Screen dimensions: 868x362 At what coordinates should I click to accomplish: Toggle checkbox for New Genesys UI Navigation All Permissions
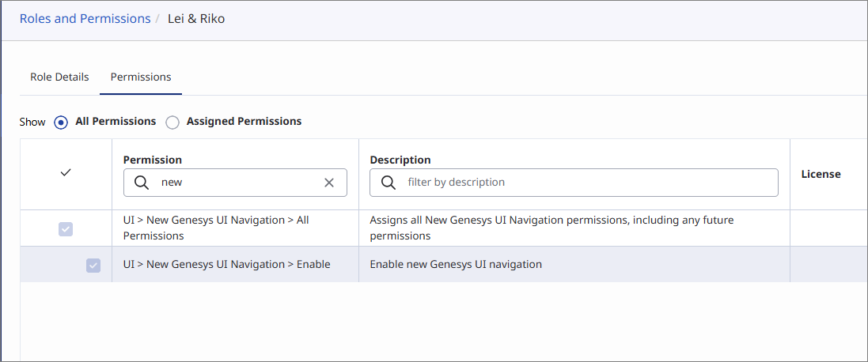pyautogui.click(x=66, y=229)
